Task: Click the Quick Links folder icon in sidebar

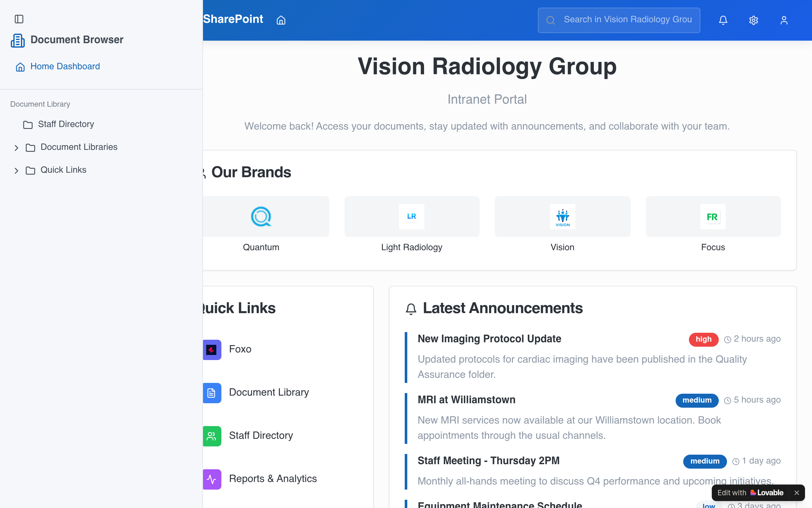Action: [x=30, y=171]
